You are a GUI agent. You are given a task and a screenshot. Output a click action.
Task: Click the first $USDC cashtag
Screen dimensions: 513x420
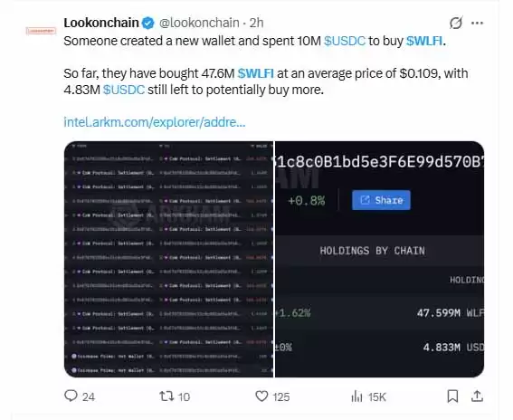pyautogui.click(x=345, y=41)
